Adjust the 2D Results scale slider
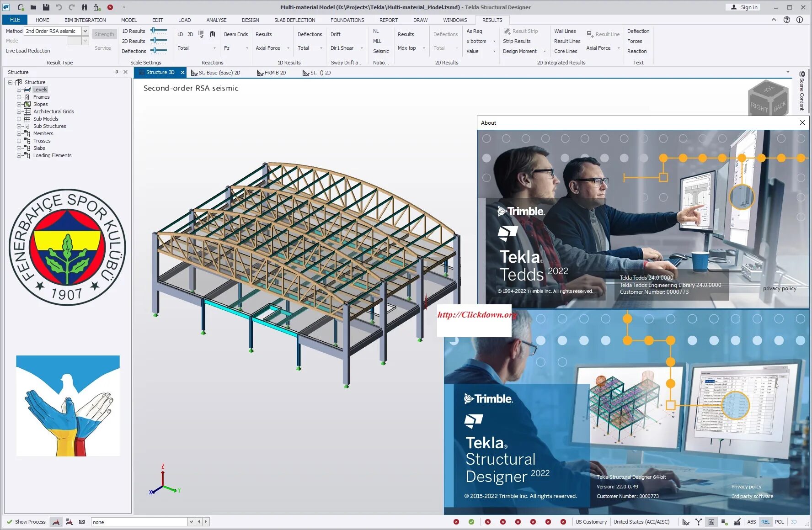812x530 pixels. tap(159, 41)
